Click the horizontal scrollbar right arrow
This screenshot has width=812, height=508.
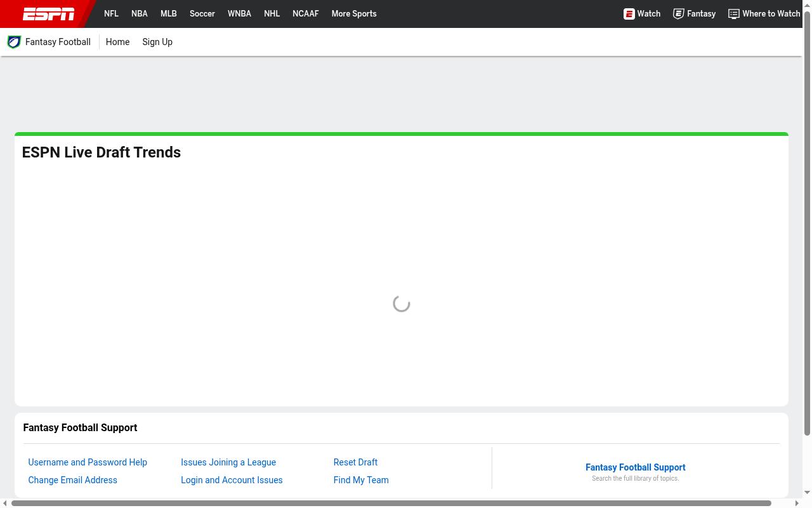pos(797,504)
